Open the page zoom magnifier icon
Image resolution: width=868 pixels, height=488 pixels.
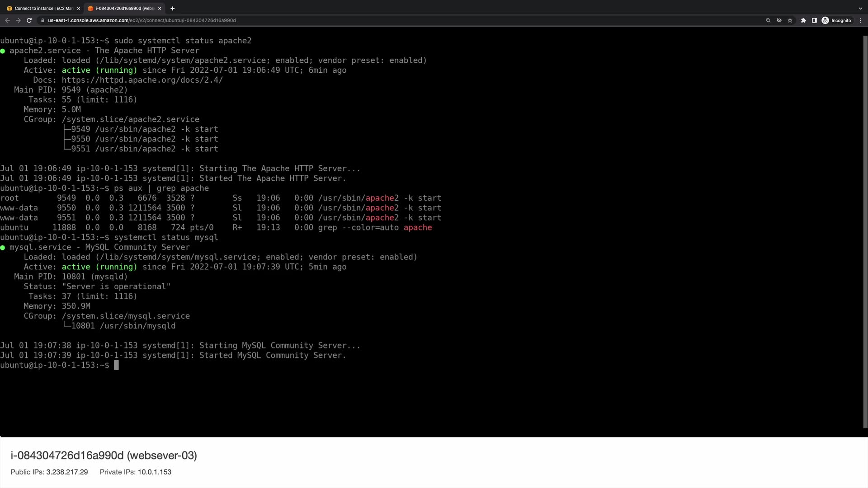(768, 20)
